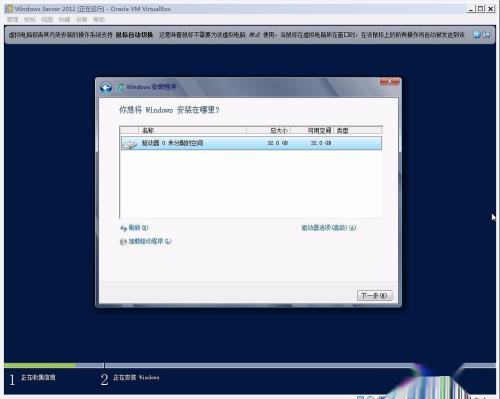This screenshot has height=399, width=500.
Task: Click step 2 正在安装 Windows label
Action: (136, 377)
